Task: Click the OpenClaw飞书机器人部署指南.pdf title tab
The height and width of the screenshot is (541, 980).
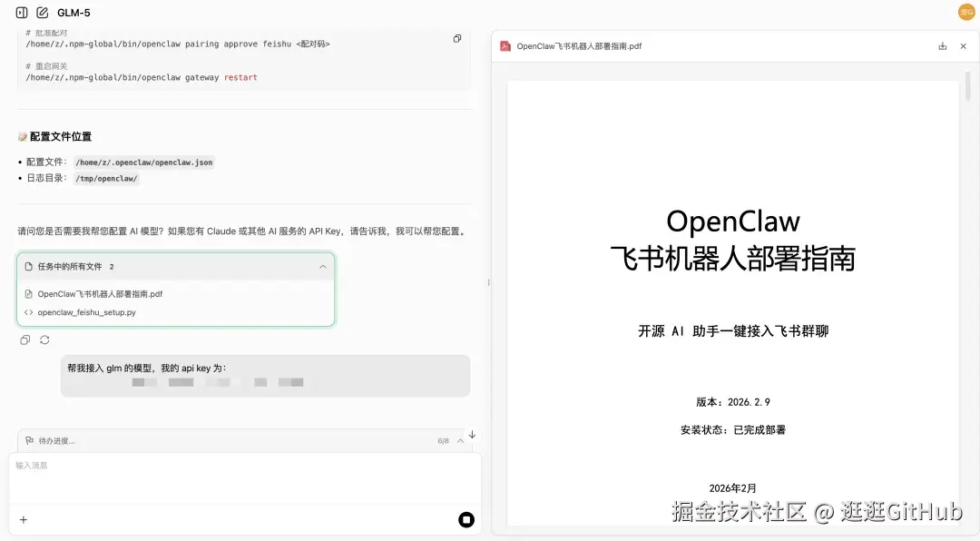Action: click(x=579, y=46)
